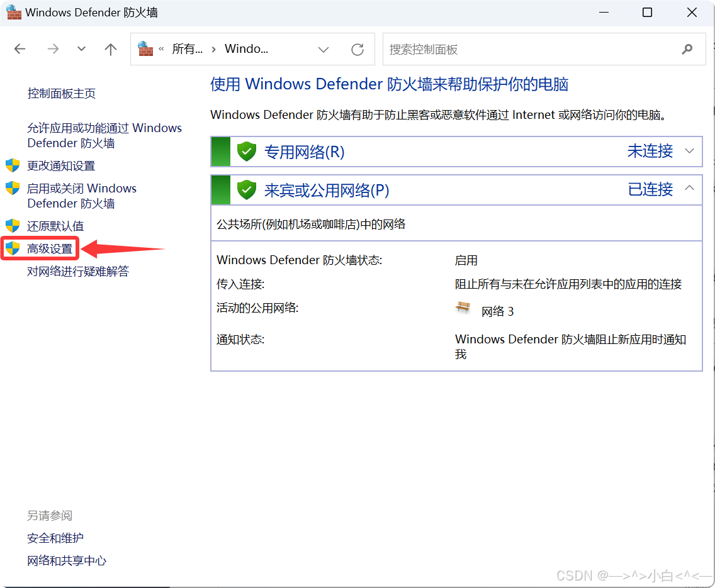Viewport: 715px width, 588px height.
Task: Click the firewall icon in address bar
Action: coord(145,48)
